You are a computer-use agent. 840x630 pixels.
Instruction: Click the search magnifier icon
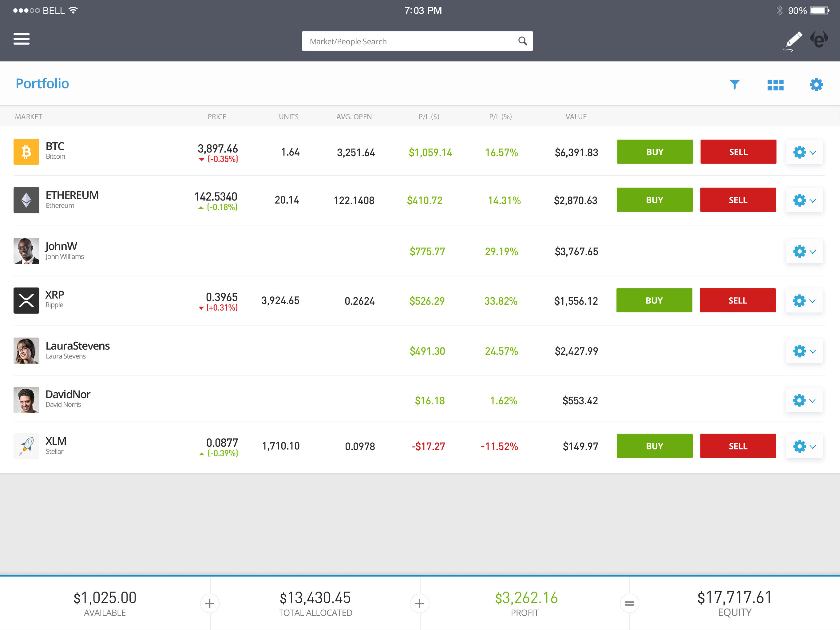[522, 41]
